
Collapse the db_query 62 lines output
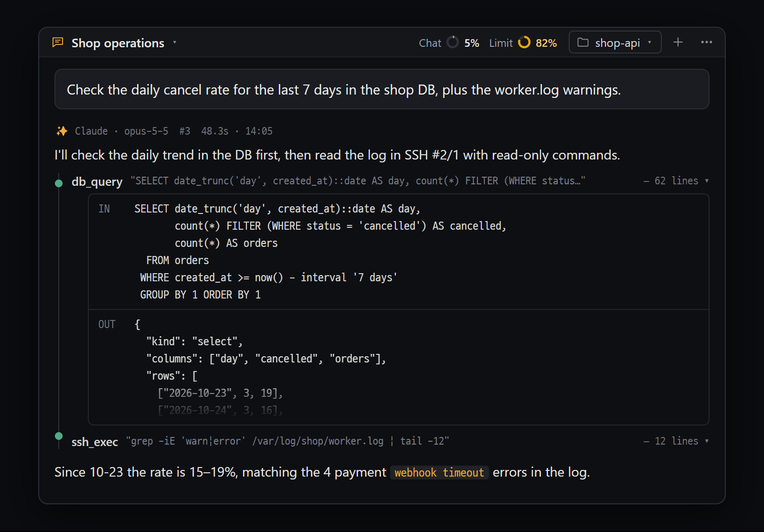[676, 181]
